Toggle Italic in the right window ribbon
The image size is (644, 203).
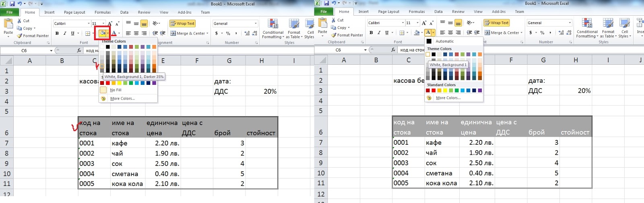pyautogui.click(x=379, y=33)
